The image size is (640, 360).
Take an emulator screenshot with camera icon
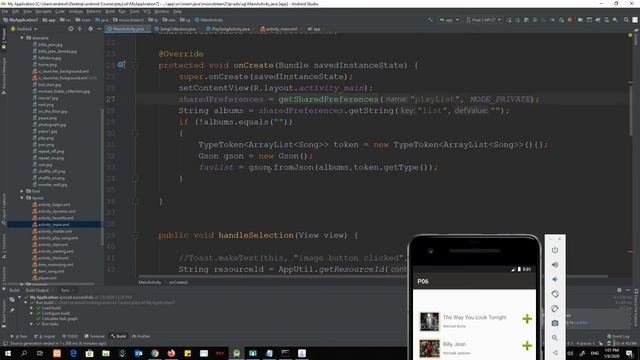pos(555,323)
